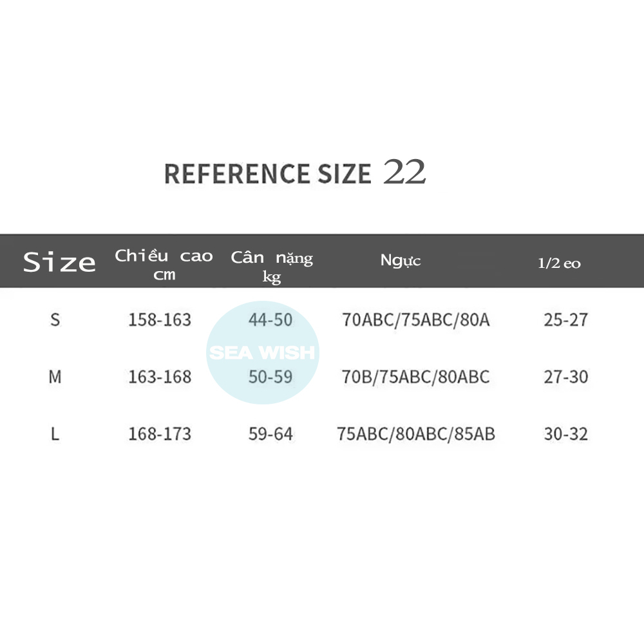Select the 1/2 eo column header
This screenshot has width=644, height=644.
pyautogui.click(x=559, y=263)
